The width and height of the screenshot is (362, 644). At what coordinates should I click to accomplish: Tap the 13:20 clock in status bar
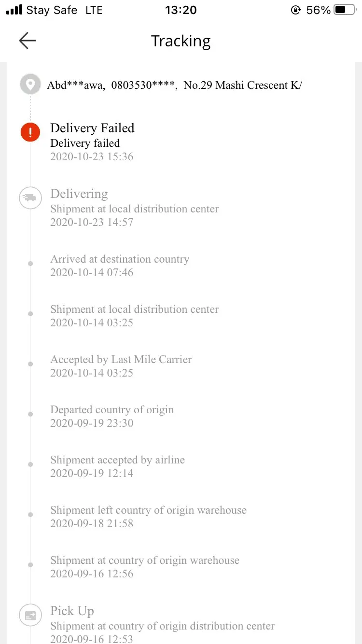point(181,10)
